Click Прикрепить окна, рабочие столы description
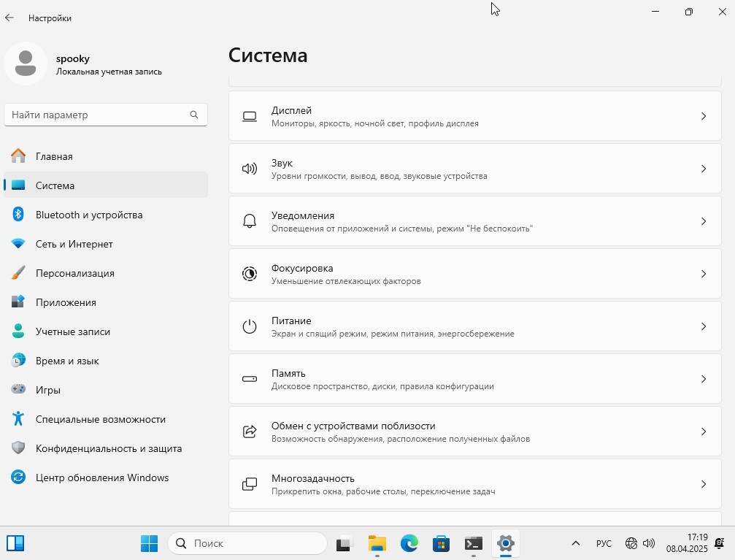The height and width of the screenshot is (560, 735). 383,491
